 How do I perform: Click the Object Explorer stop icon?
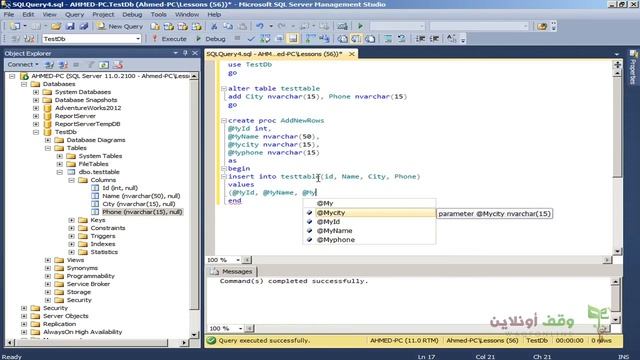76,65
